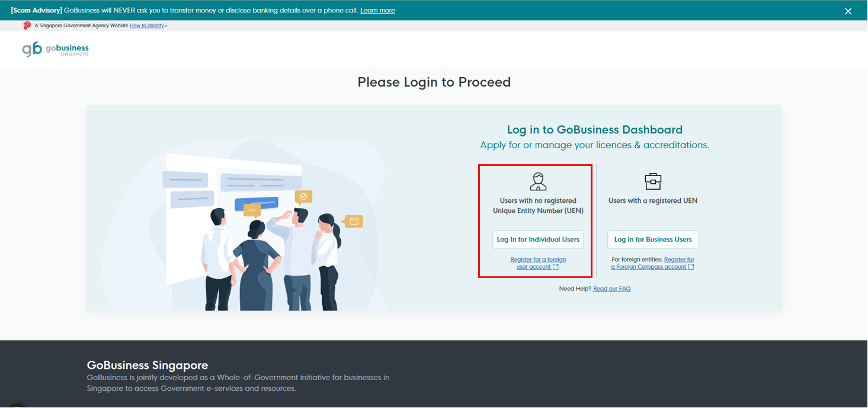The height and width of the screenshot is (408, 868).
Task: Click Log In for Individual Users
Action: [538, 240]
